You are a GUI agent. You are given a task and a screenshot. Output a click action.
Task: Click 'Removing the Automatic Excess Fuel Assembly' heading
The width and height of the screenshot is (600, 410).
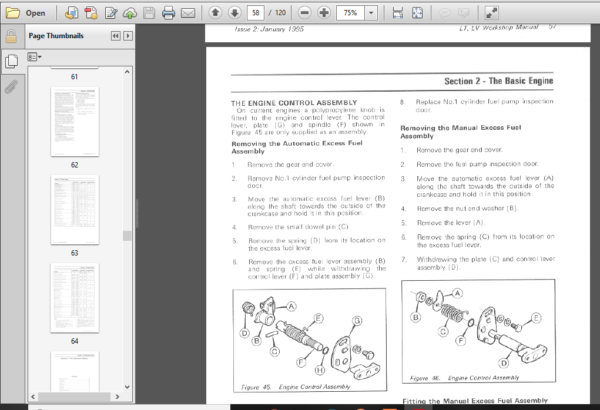point(297,147)
